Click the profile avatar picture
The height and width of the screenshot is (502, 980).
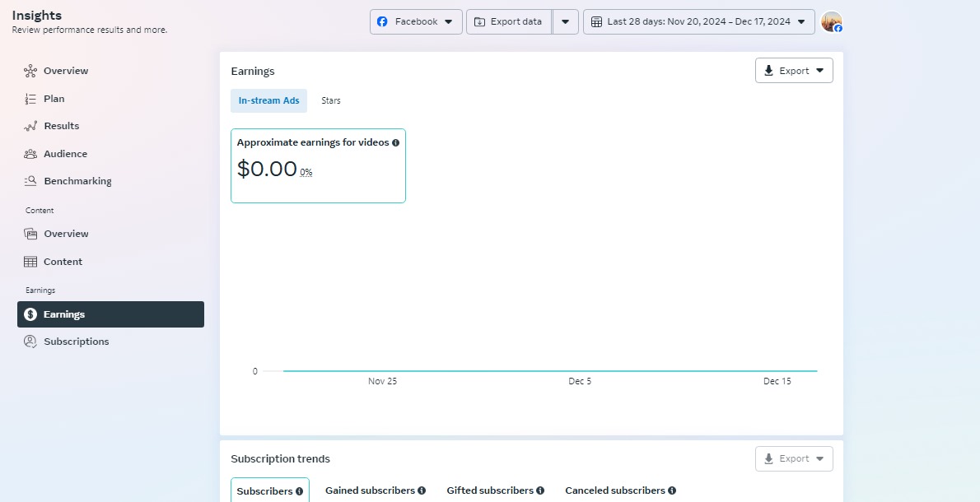pyautogui.click(x=831, y=21)
